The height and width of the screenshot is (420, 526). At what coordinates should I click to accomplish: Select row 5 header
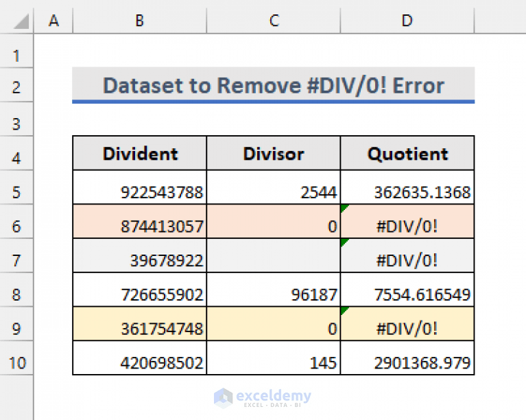[x=16, y=187]
